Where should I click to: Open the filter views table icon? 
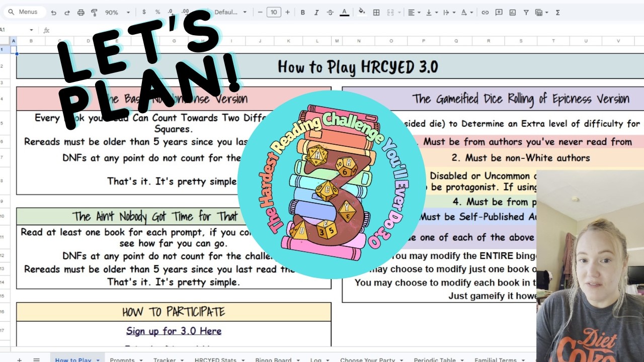click(541, 12)
